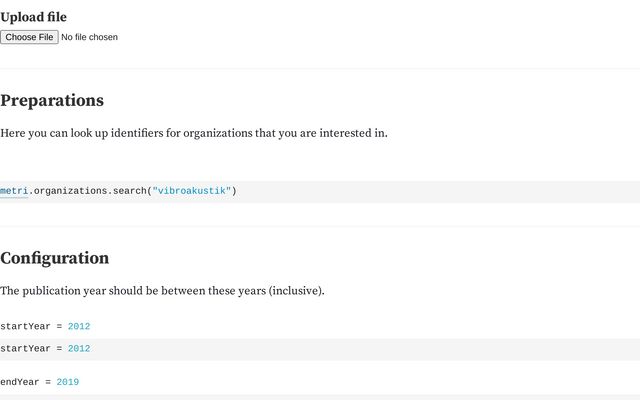The width and height of the screenshot is (640, 400).
Task: Place cursor in the shaded startYear code cell
Action: (320, 349)
